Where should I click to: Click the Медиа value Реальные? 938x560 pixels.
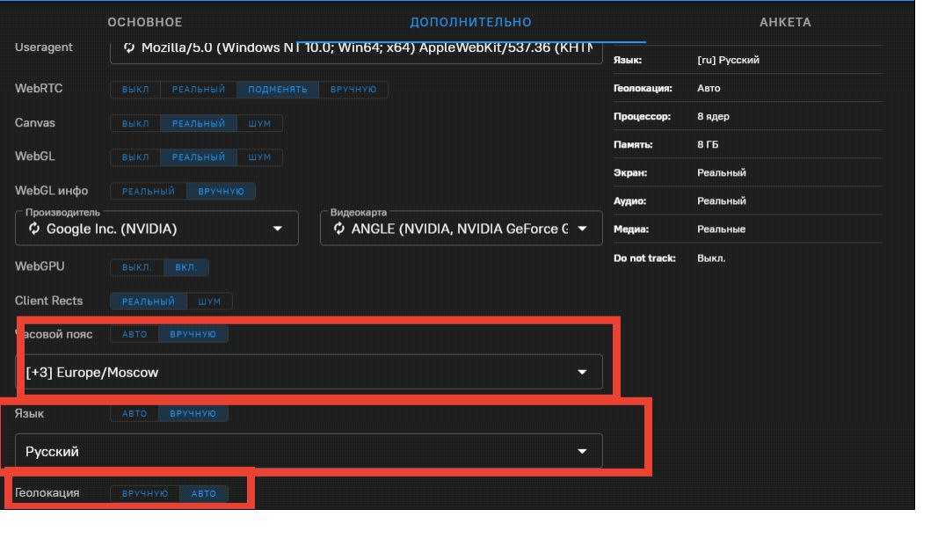pyautogui.click(x=722, y=229)
